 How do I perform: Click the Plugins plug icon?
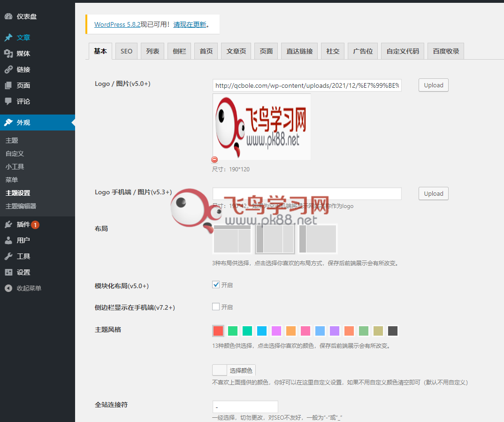click(x=8, y=224)
